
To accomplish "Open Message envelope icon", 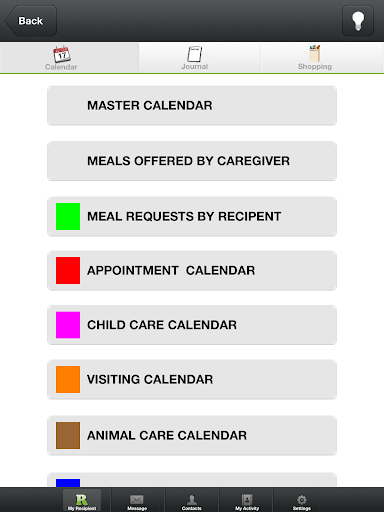I will coord(137,500).
